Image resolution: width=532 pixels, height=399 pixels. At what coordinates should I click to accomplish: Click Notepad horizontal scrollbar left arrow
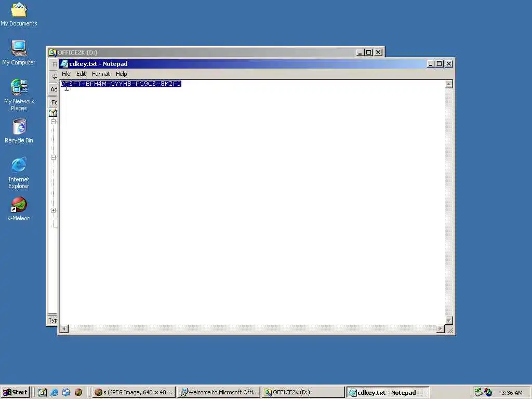(64, 328)
